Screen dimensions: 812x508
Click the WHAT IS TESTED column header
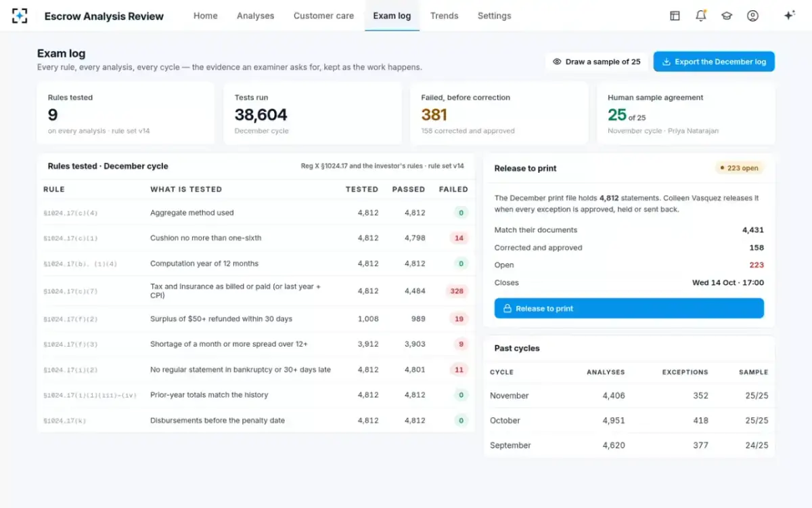[186, 190]
